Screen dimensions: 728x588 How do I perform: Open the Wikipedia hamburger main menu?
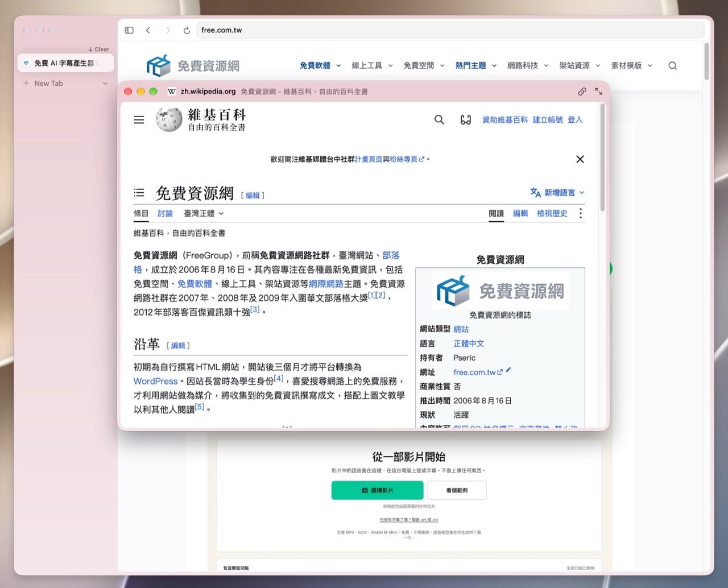[x=139, y=119]
